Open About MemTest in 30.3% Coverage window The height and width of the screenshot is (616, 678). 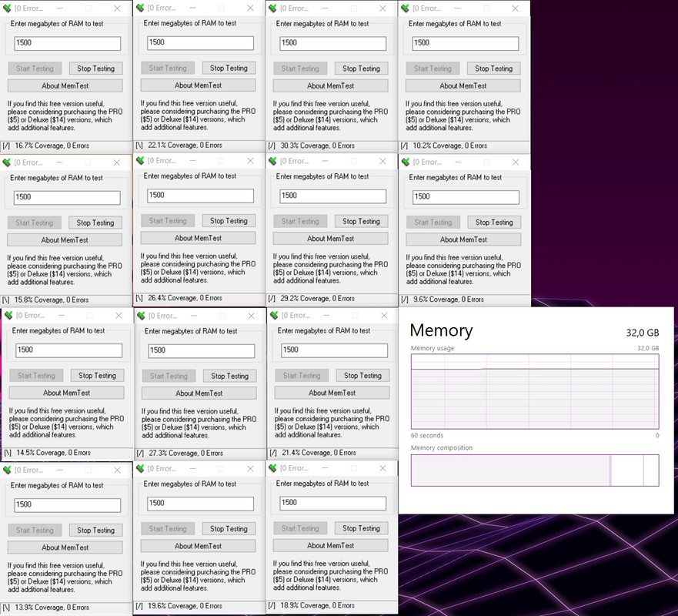[330, 85]
